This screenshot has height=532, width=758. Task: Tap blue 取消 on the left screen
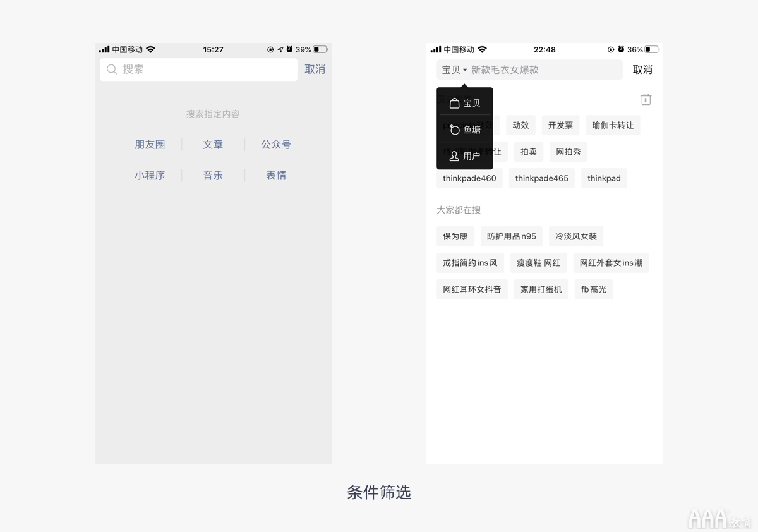pos(315,70)
